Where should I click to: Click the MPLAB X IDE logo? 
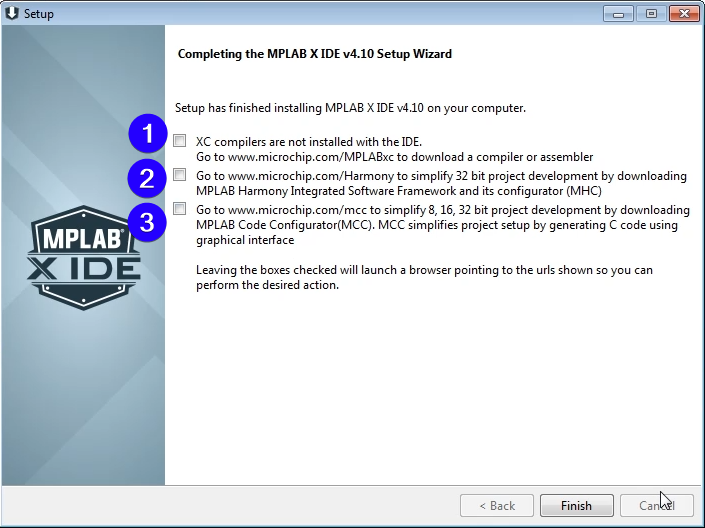[84, 258]
